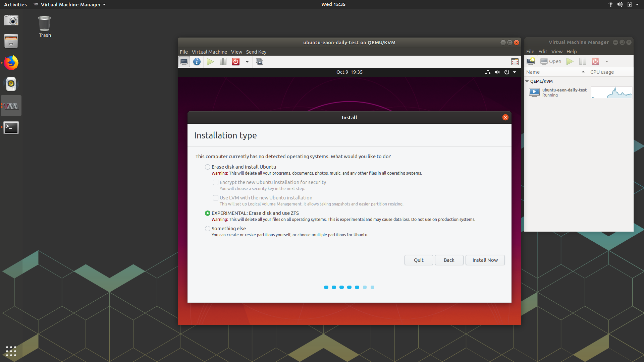Open Send Key menu

click(x=256, y=52)
